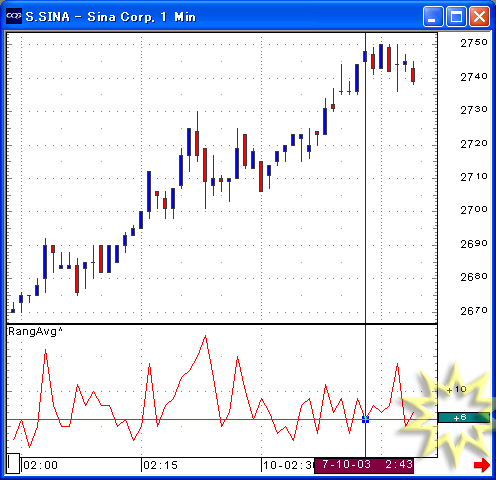Click the +6 horizontal line value tag

tap(464, 417)
